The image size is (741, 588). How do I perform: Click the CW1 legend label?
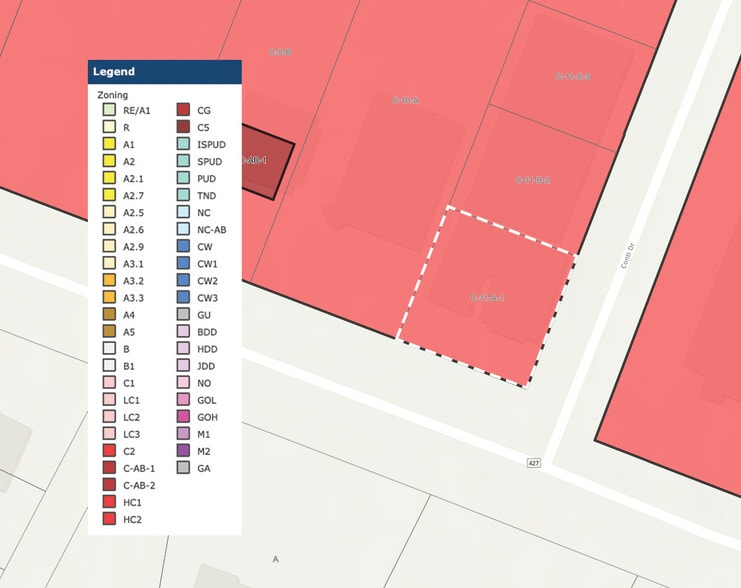click(207, 264)
